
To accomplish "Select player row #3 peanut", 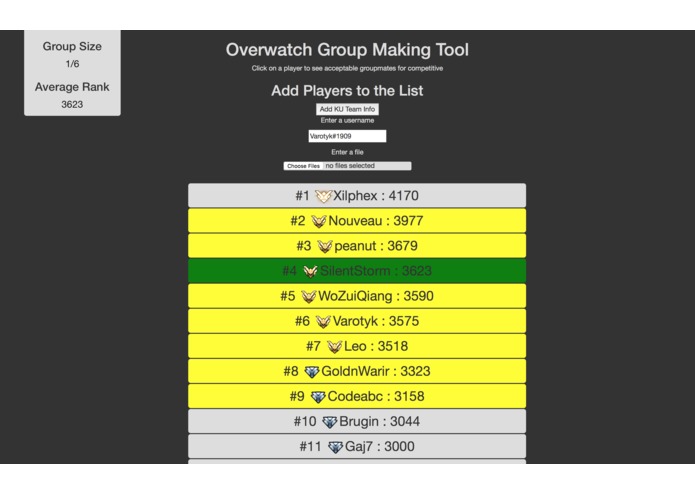I will pos(357,246).
